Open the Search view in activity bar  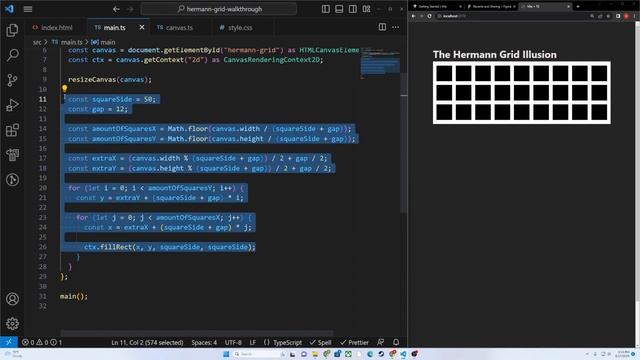pos(12,55)
